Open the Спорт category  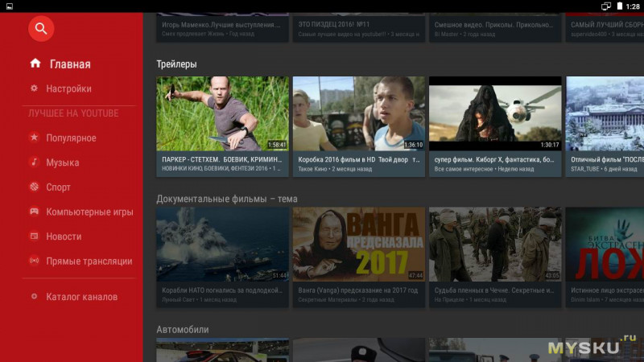pos(58,187)
